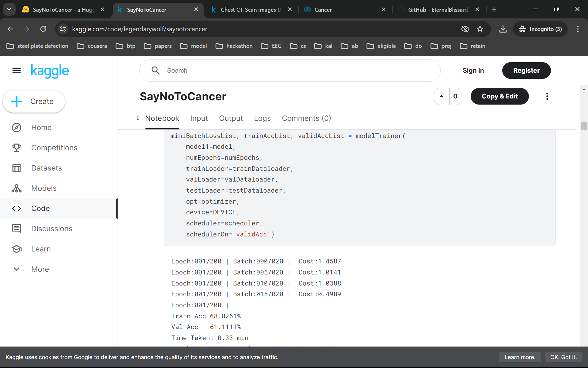Open the three-dot notebook options menu

click(x=547, y=96)
